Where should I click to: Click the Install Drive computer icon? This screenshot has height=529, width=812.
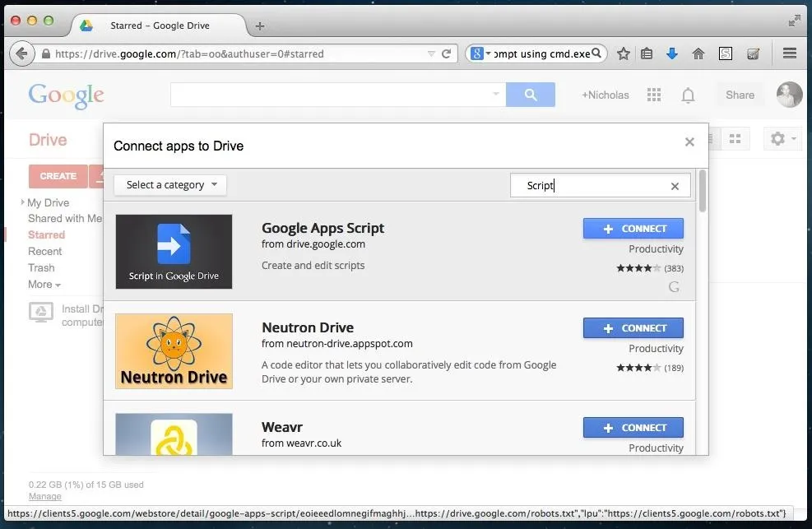point(41,313)
